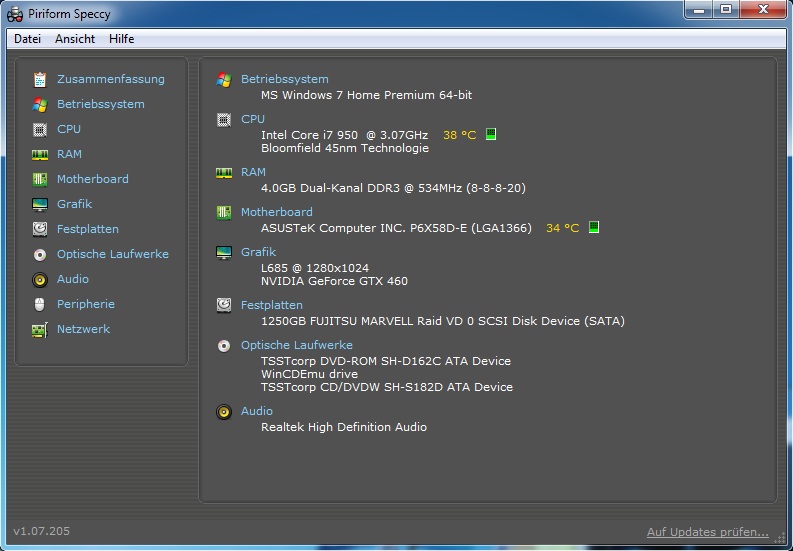Open the Datei menu
Viewport: 793px width, 551px height.
tap(27, 39)
